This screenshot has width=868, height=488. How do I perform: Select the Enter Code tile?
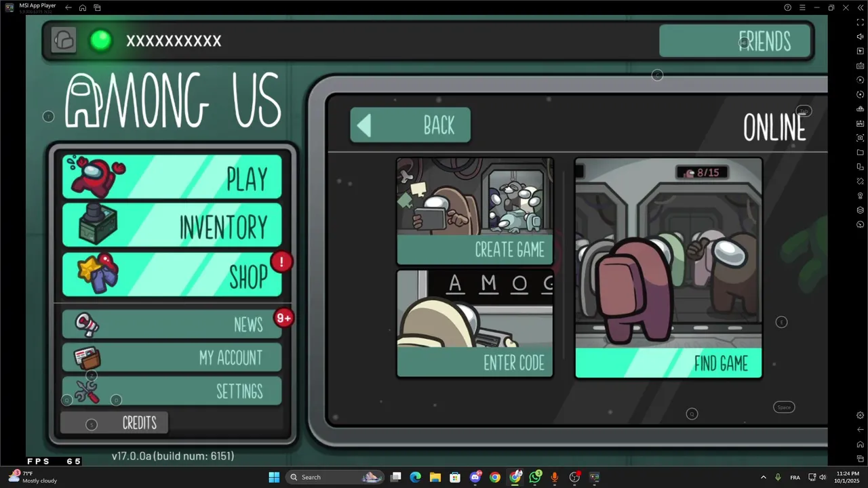[x=475, y=323]
